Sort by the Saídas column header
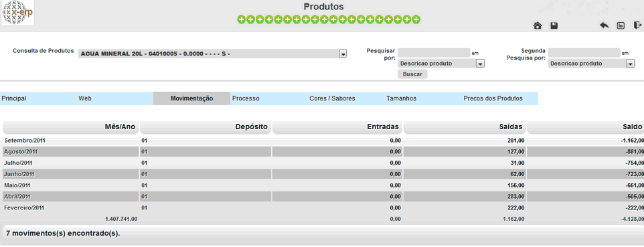The image size is (644, 247). coord(465,127)
